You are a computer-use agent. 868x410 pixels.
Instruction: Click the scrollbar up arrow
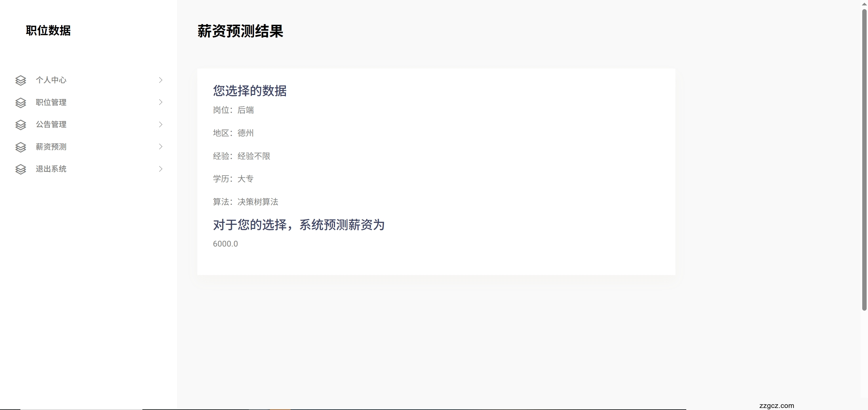click(x=864, y=4)
